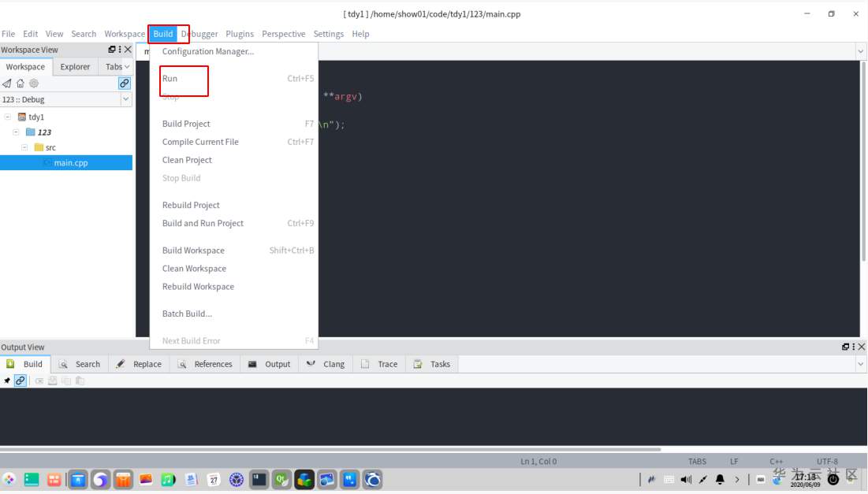This screenshot has height=494, width=868.
Task: Choose Rebuild Project menu entry
Action: 234,205
